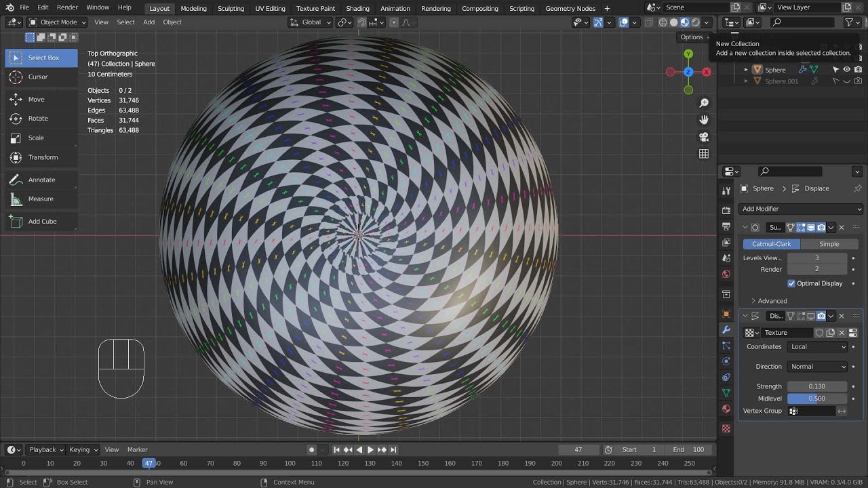This screenshot has width=868, height=488.
Task: Switch to the UV Editing workspace tab
Action: pos(270,8)
